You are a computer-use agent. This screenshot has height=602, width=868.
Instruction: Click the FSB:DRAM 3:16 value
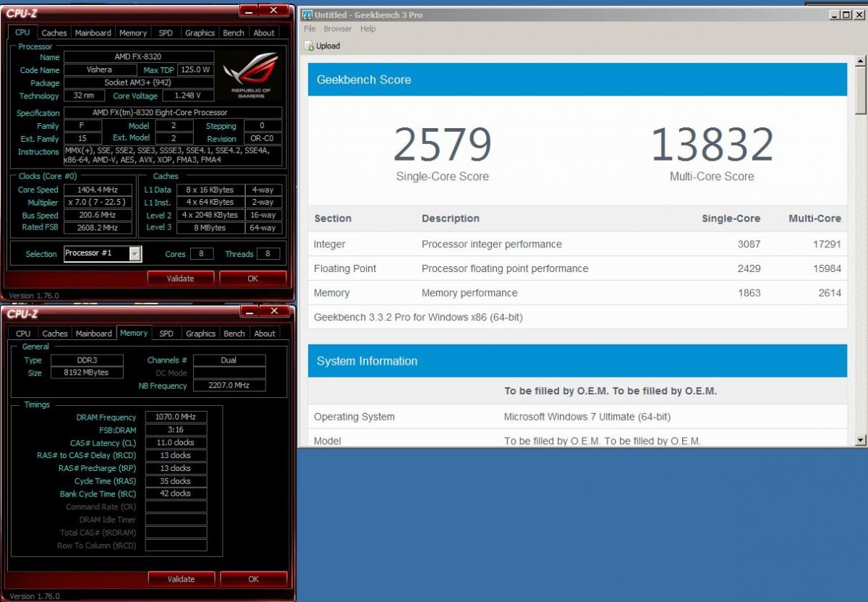[x=176, y=430]
